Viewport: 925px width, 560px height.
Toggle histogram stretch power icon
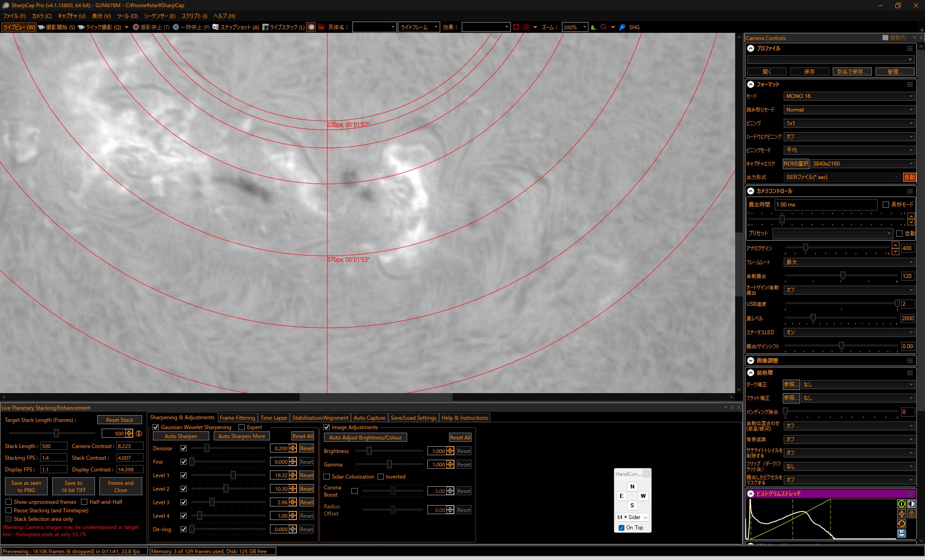coord(901,504)
